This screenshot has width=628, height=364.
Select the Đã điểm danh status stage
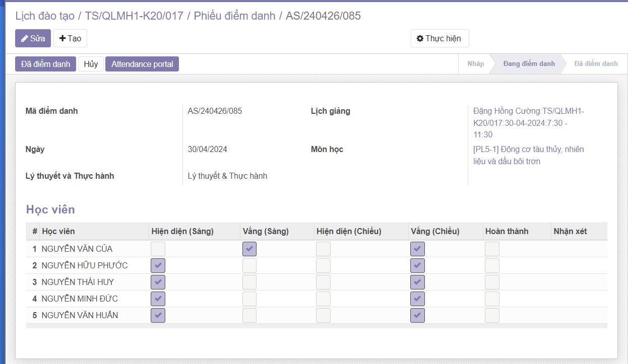pos(596,64)
